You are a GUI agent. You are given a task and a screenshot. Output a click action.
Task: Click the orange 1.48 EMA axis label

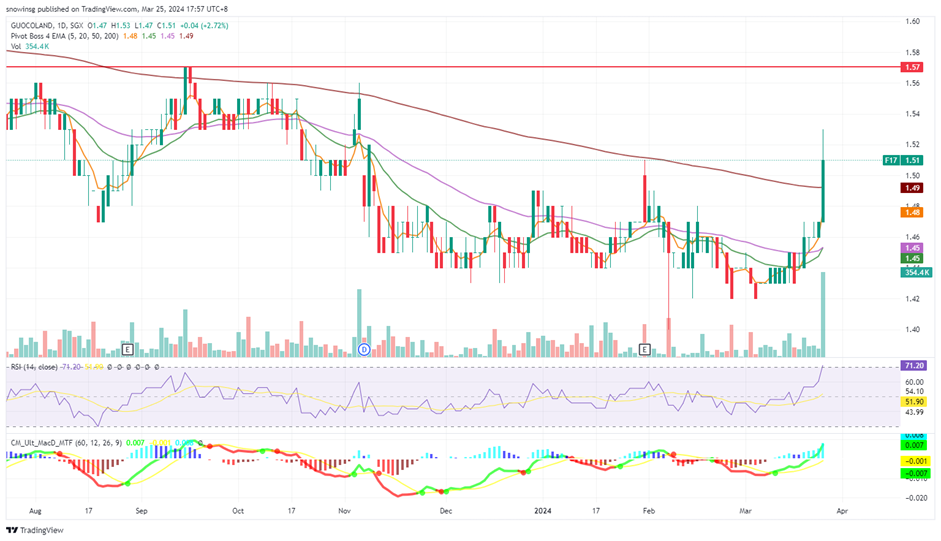[912, 212]
